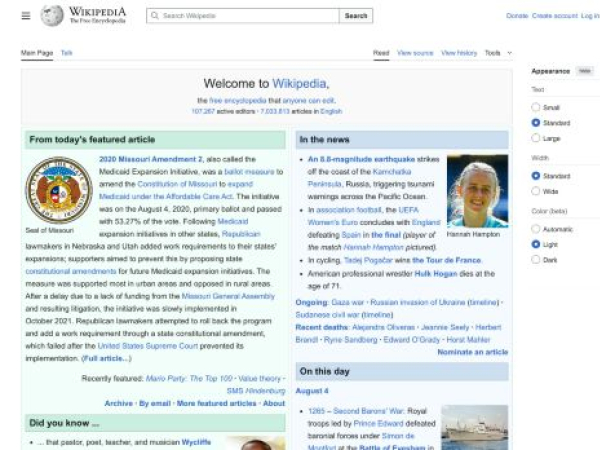Open 2020 Missouri Amendment 2 article
The height and width of the screenshot is (450, 600).
click(151, 159)
